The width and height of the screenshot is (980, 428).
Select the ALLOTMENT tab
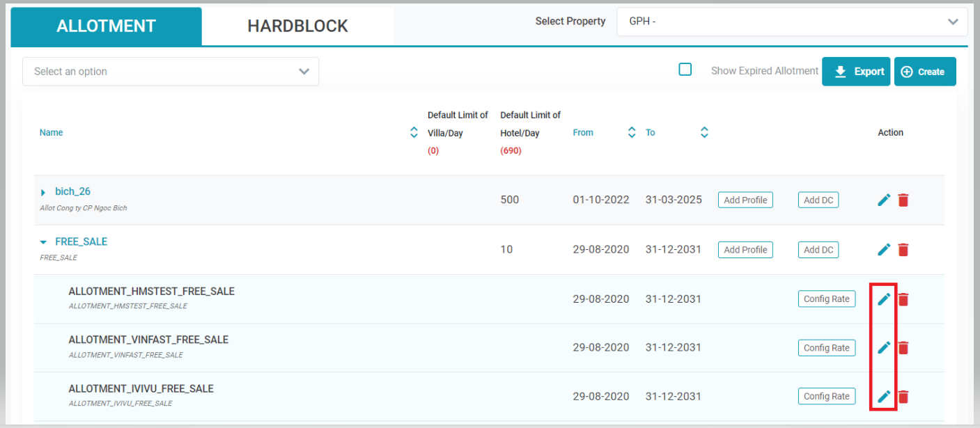106,26
